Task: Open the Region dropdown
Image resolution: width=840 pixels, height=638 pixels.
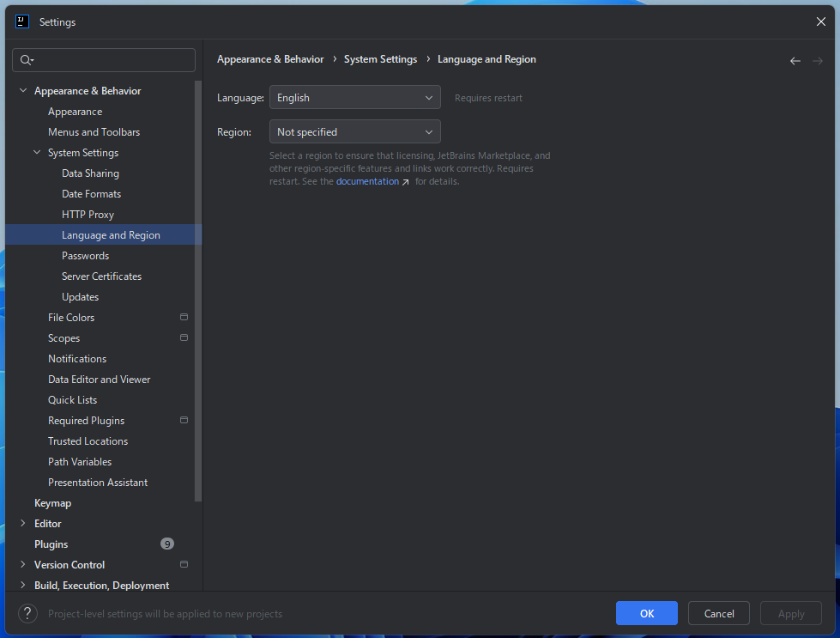Action: click(354, 132)
